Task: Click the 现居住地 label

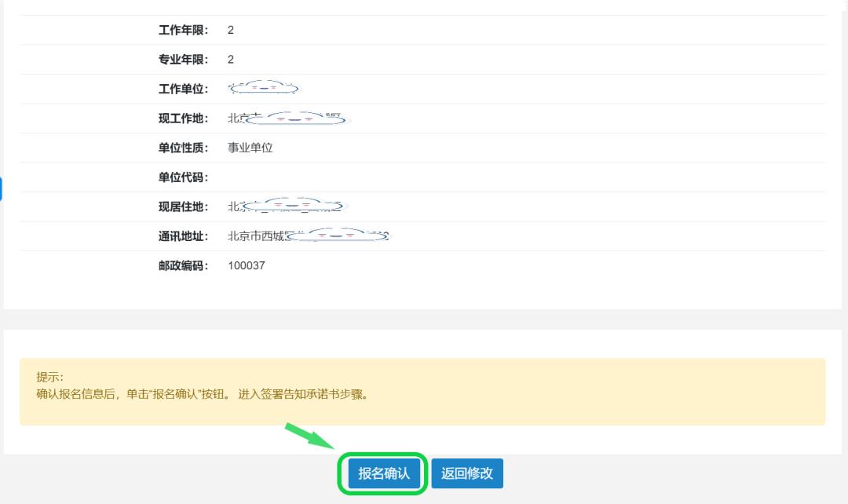Action: pyautogui.click(x=184, y=206)
